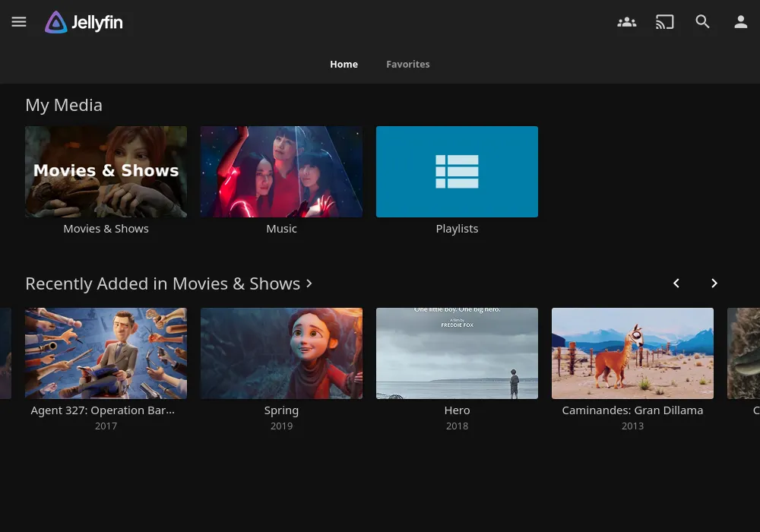The height and width of the screenshot is (532, 760).
Task: Select the Home tab
Action: (x=344, y=65)
